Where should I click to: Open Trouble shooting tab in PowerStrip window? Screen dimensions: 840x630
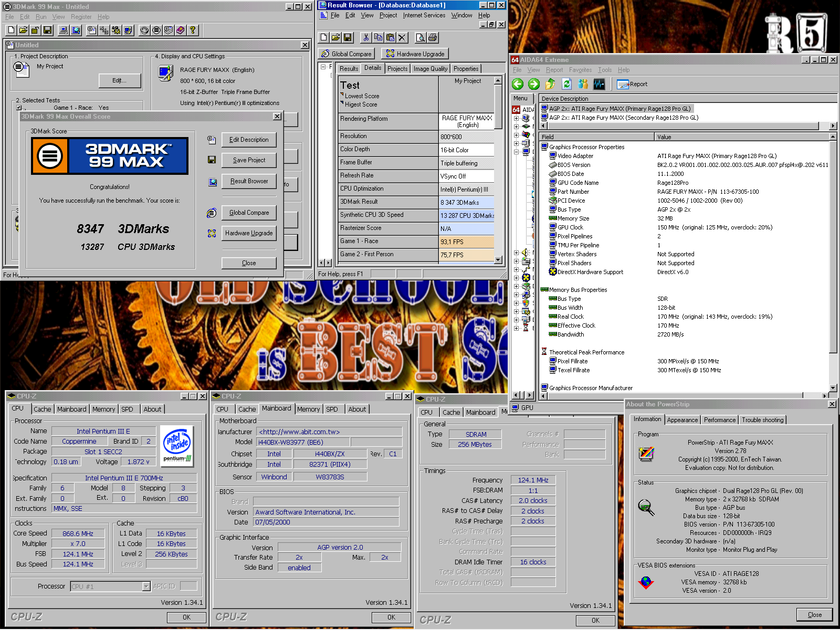tap(763, 420)
